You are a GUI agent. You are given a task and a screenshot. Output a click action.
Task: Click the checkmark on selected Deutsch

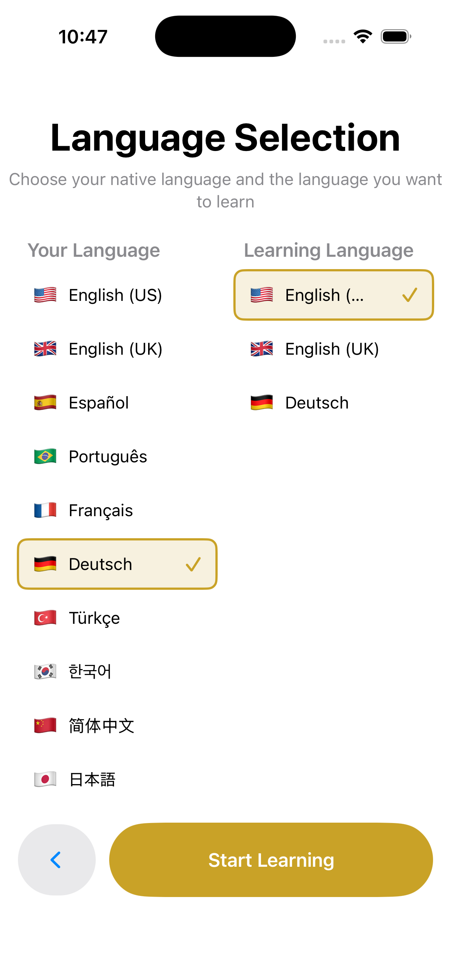[194, 564]
